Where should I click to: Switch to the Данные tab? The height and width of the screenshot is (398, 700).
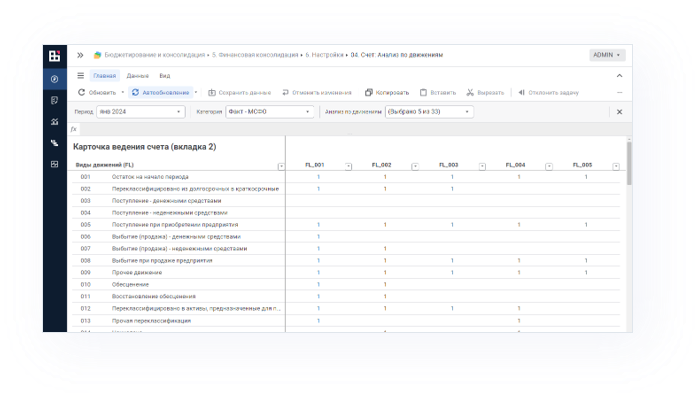(138, 76)
